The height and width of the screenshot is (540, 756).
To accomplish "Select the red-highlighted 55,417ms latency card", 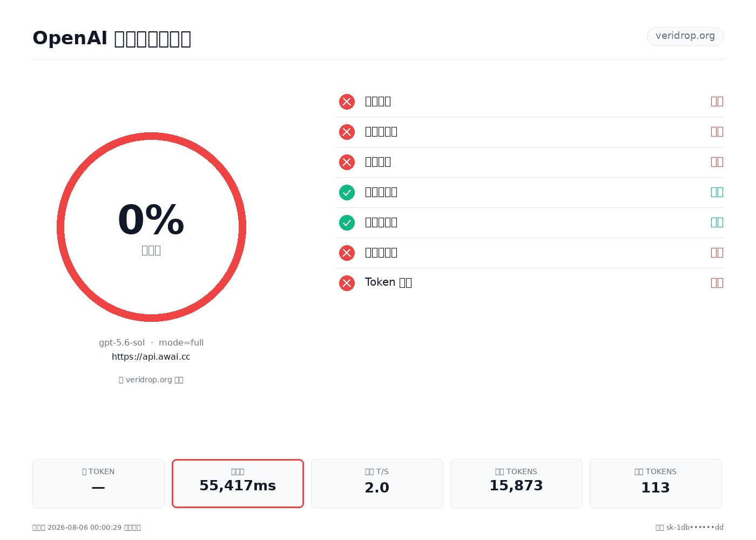I will pos(238,483).
